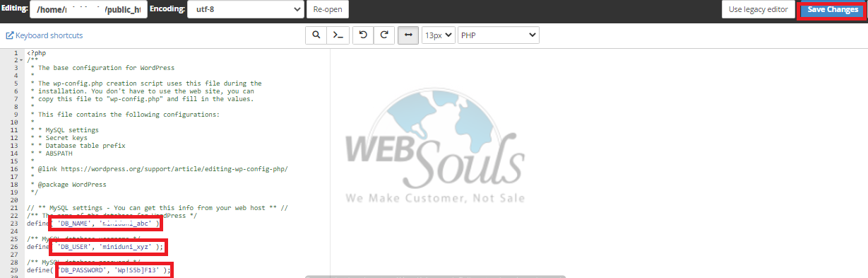Place cursor on the DB_NAME define line
The image size is (868, 278).
click(x=93, y=224)
